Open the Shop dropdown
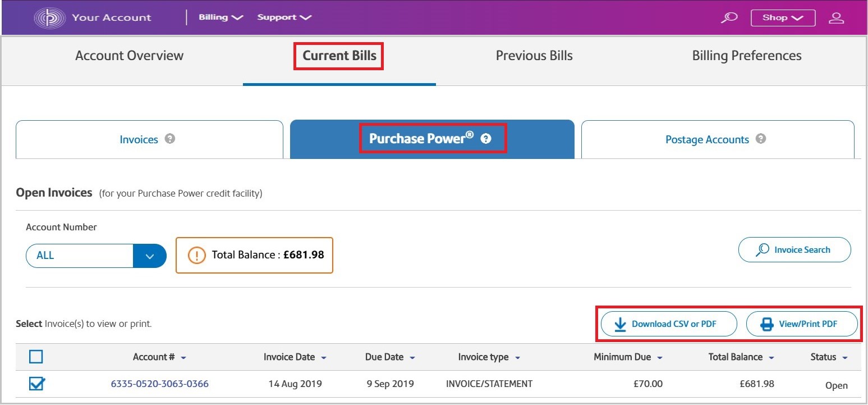The image size is (868, 405). (x=783, y=17)
